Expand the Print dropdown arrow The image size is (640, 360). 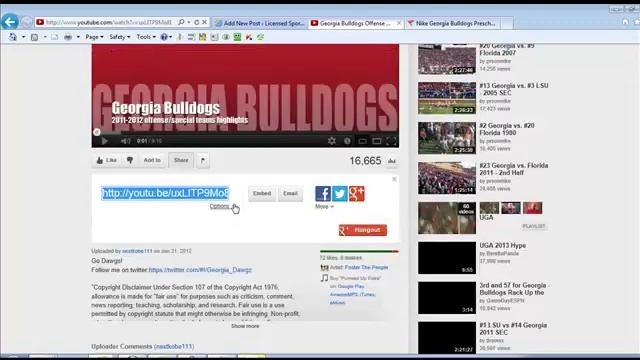(x=78, y=37)
